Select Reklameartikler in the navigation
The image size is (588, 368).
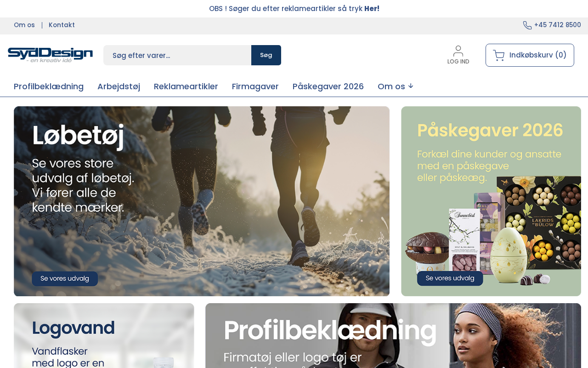[186, 86]
